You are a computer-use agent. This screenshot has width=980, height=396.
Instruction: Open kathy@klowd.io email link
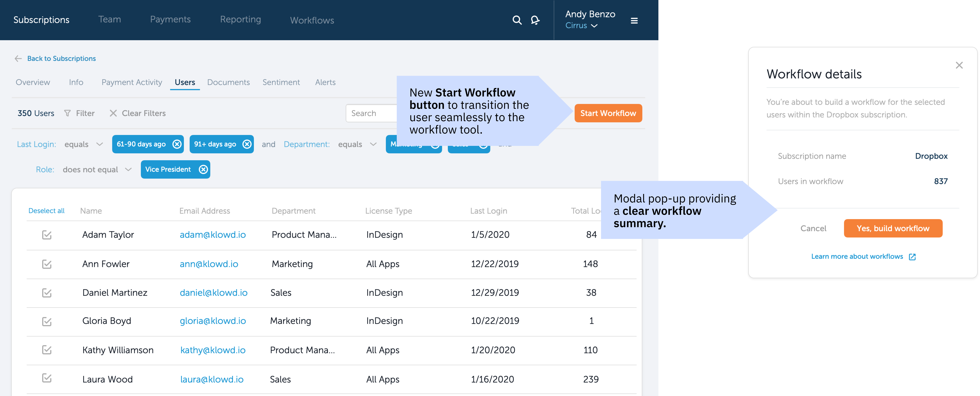(213, 350)
